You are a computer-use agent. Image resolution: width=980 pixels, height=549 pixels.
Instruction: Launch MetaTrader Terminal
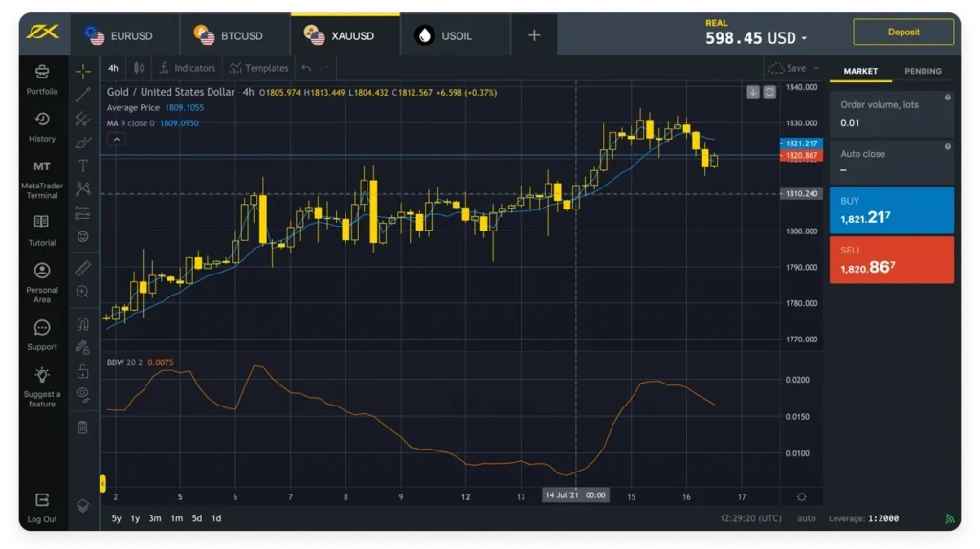(x=42, y=179)
